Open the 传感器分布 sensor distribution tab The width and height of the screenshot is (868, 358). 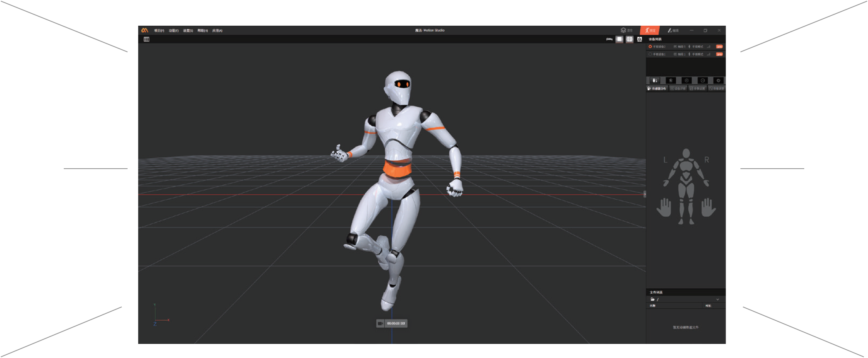tap(657, 89)
